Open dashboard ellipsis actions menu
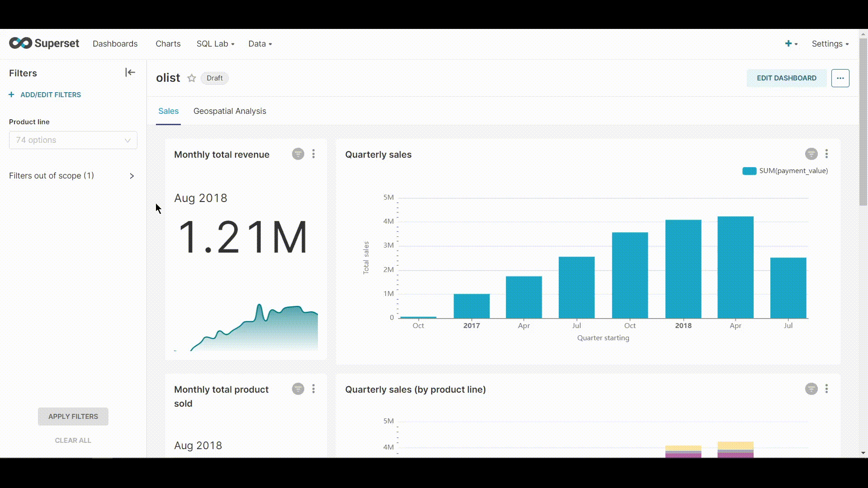868x488 pixels. click(x=840, y=78)
